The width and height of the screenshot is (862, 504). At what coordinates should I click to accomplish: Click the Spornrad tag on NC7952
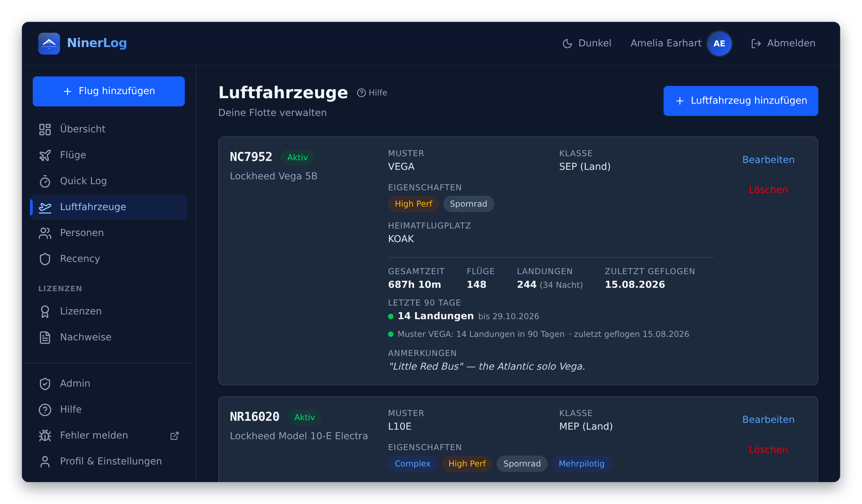pyautogui.click(x=468, y=204)
